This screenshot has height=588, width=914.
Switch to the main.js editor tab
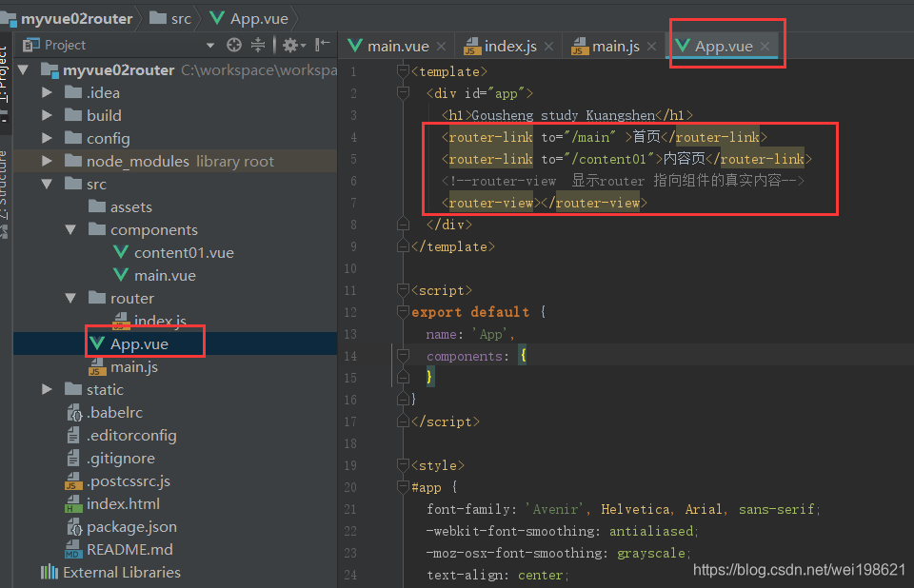(616, 46)
